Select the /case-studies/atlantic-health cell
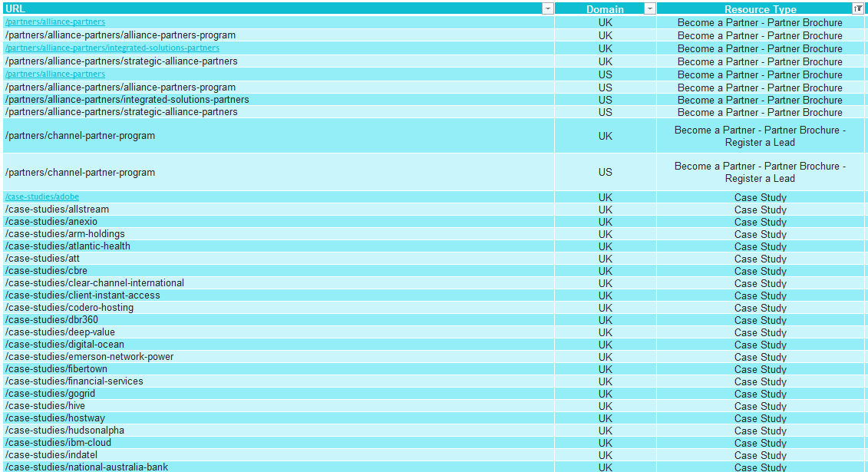Viewport: 868px width, 472px height. click(279, 246)
